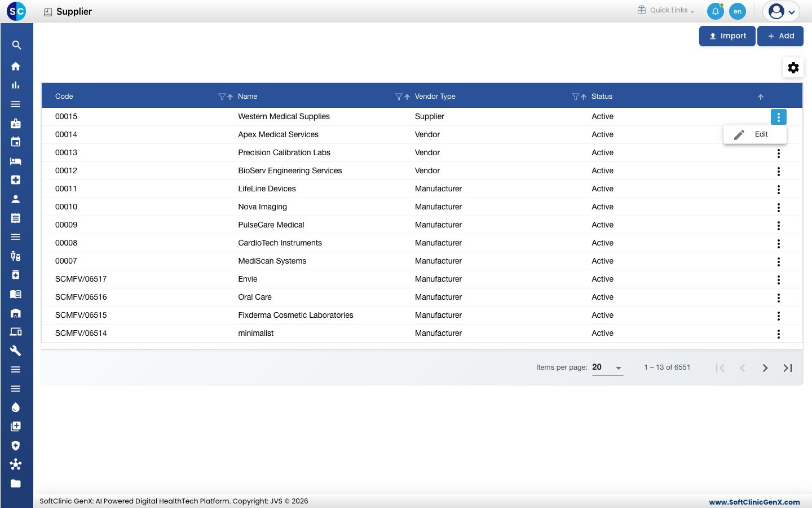The width and height of the screenshot is (812, 508).
Task: Open the bar chart dashboard icon in sidebar
Action: click(x=16, y=85)
